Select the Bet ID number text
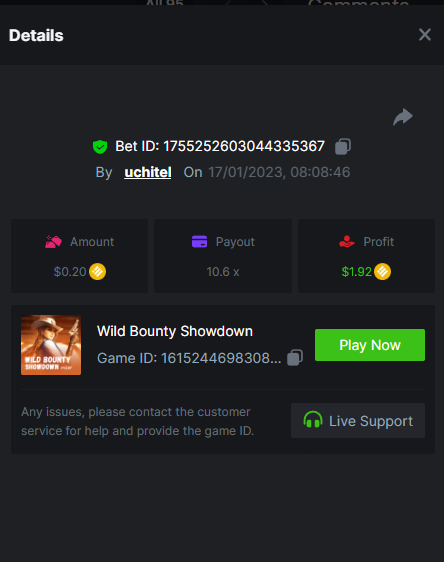This screenshot has width=444, height=562. pyautogui.click(x=244, y=146)
